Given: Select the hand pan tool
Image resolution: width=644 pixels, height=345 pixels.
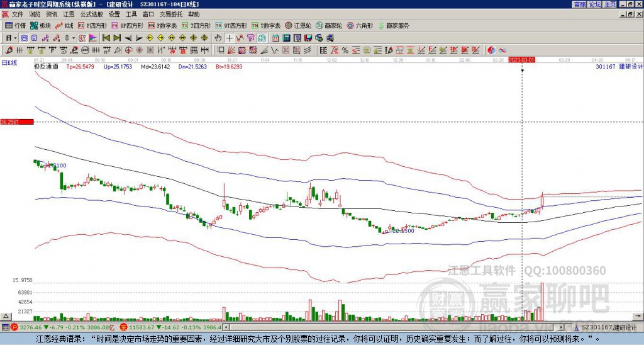Looking at the screenshot, I should pyautogui.click(x=218, y=38).
